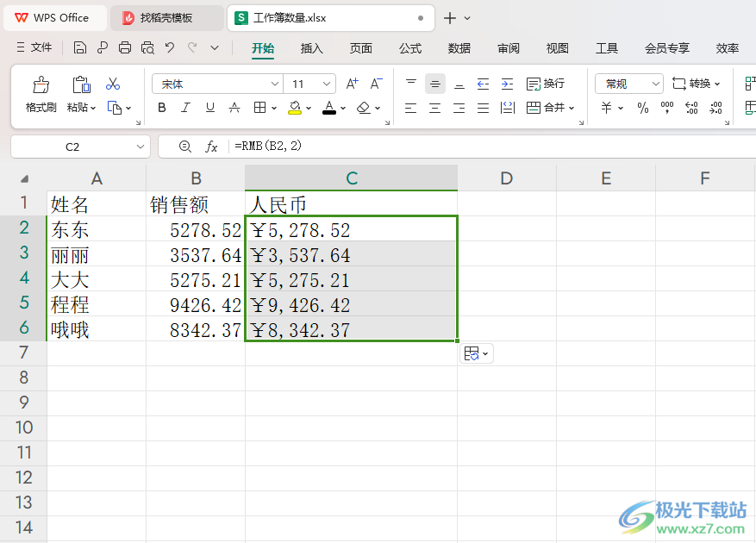Toggle Italic formatting
This screenshot has width=756, height=543.
pos(185,108)
